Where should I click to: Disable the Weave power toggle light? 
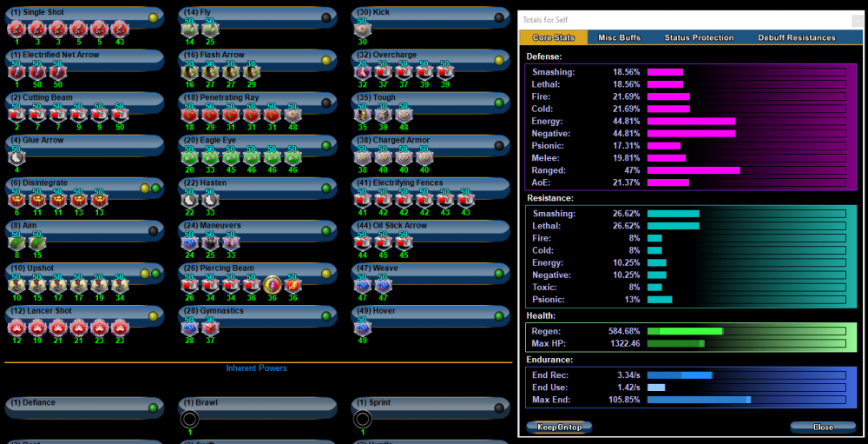[499, 273]
